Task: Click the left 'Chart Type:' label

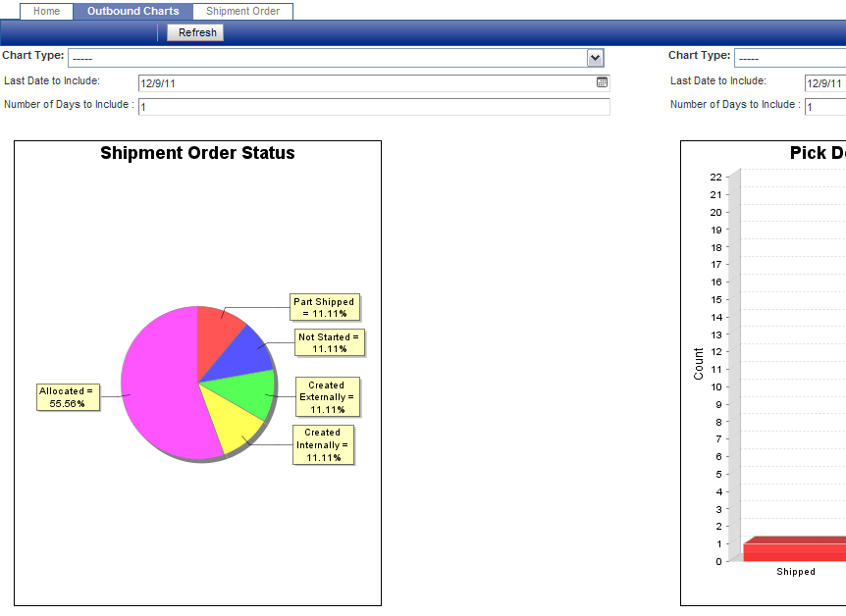Action: (x=33, y=55)
